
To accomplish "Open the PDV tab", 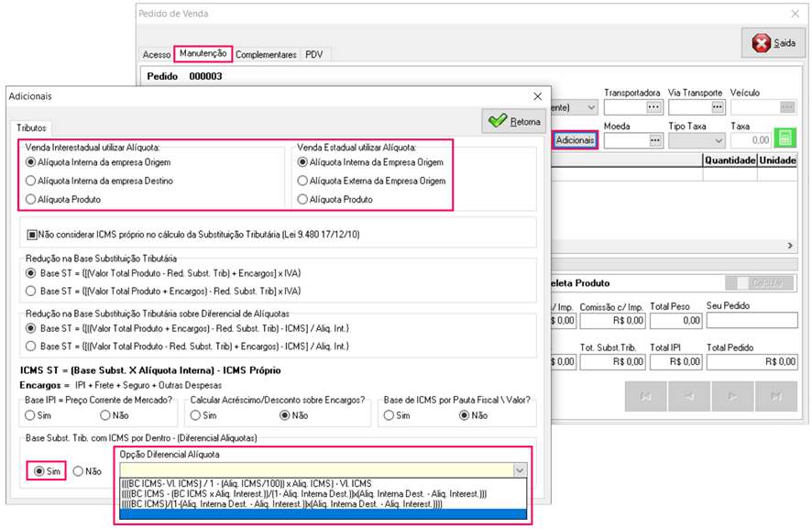I will pyautogui.click(x=313, y=55).
